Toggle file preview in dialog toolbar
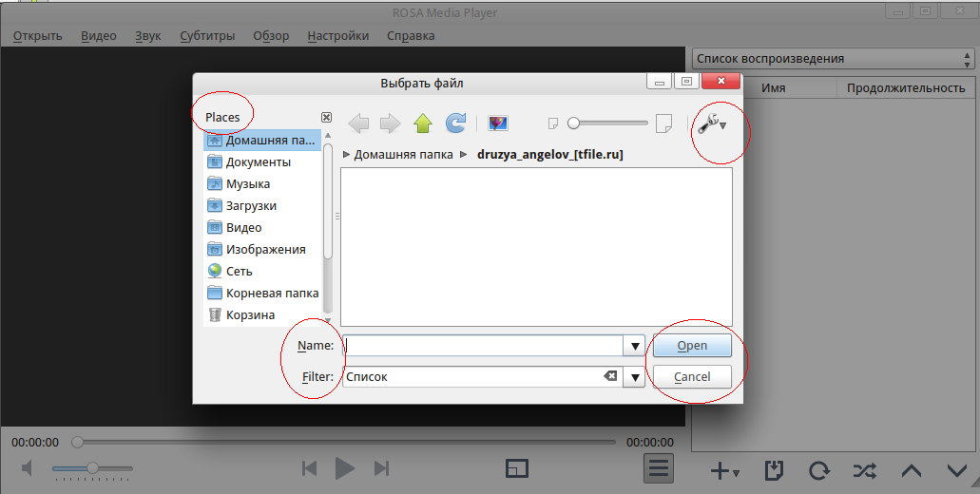 point(497,123)
